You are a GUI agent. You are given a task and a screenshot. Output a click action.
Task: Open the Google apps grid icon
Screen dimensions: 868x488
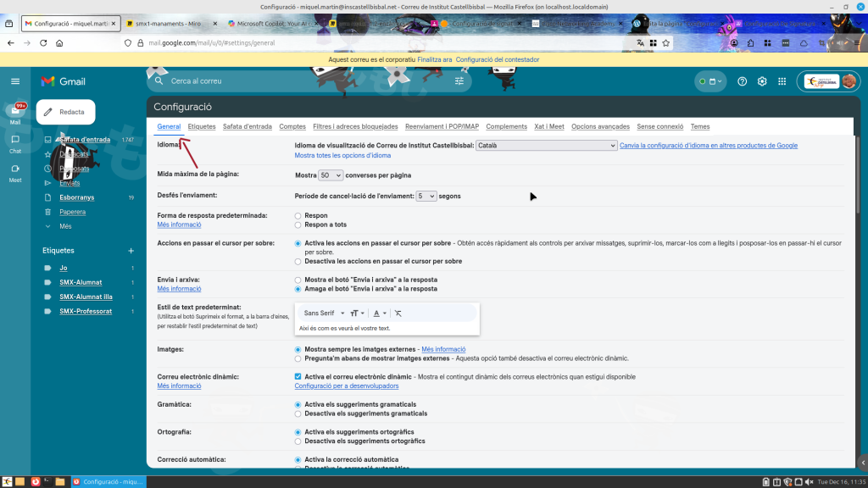[782, 81]
